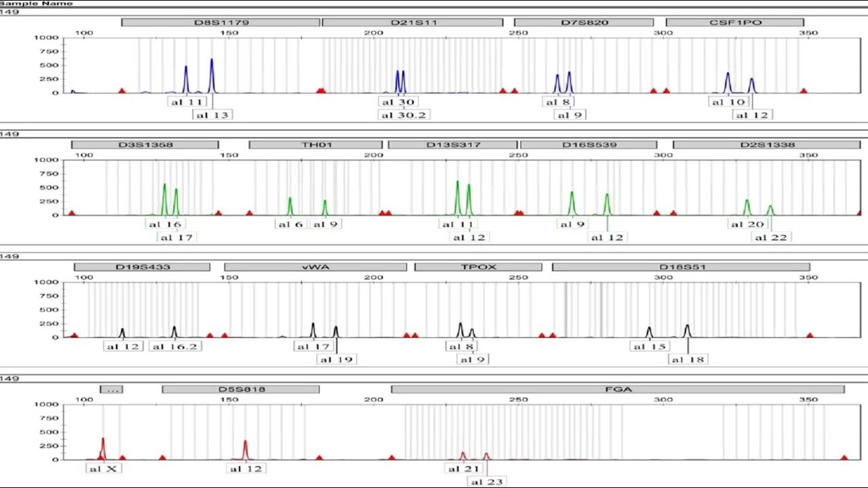Select the "al X" amelogenin allele label
This screenshot has width=868, height=488.
coord(103,468)
